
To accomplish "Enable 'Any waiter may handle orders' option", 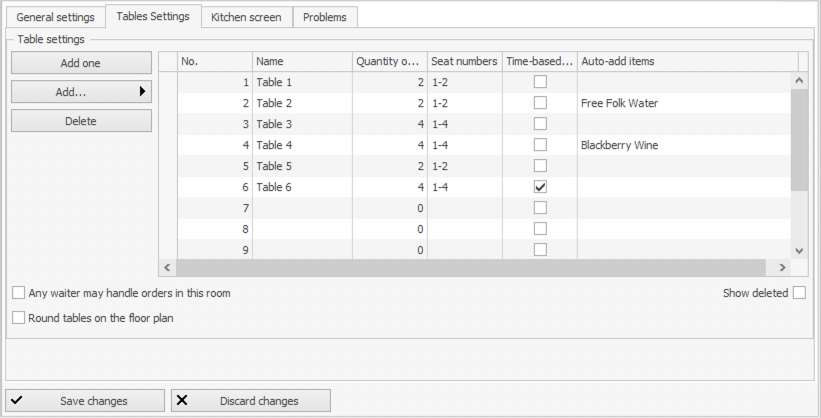I will click(x=19, y=293).
